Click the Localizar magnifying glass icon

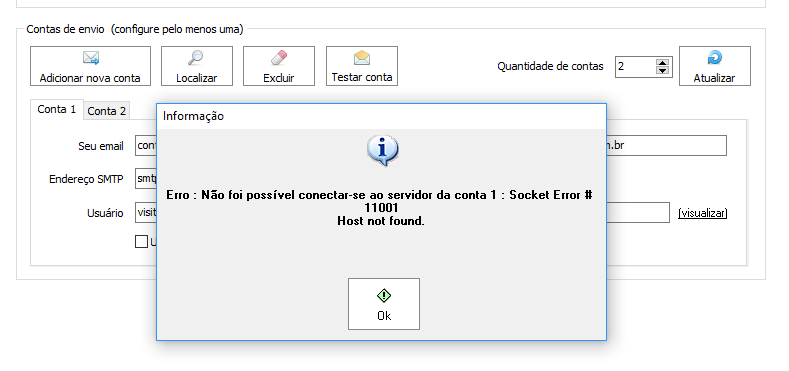point(195,58)
